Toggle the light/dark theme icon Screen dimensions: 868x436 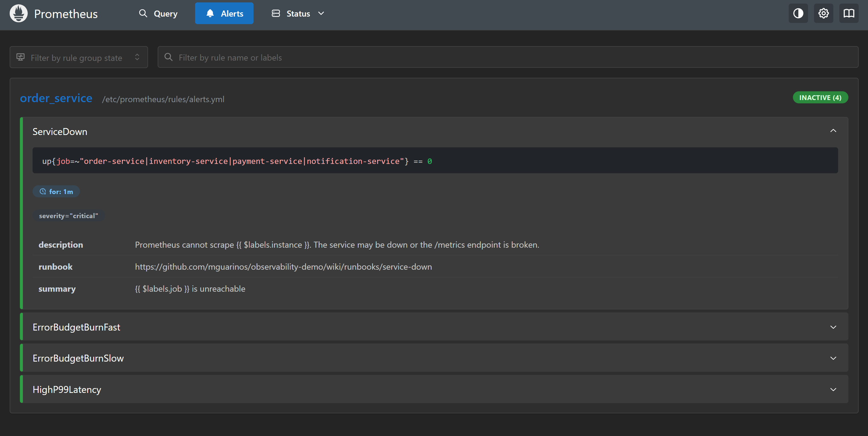click(798, 14)
